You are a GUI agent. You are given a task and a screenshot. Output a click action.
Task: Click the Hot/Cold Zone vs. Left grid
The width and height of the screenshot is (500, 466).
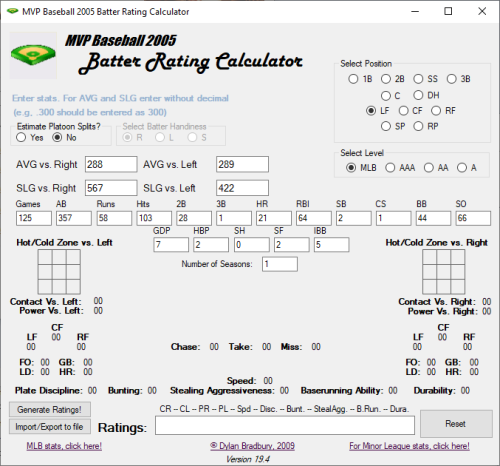59,272
